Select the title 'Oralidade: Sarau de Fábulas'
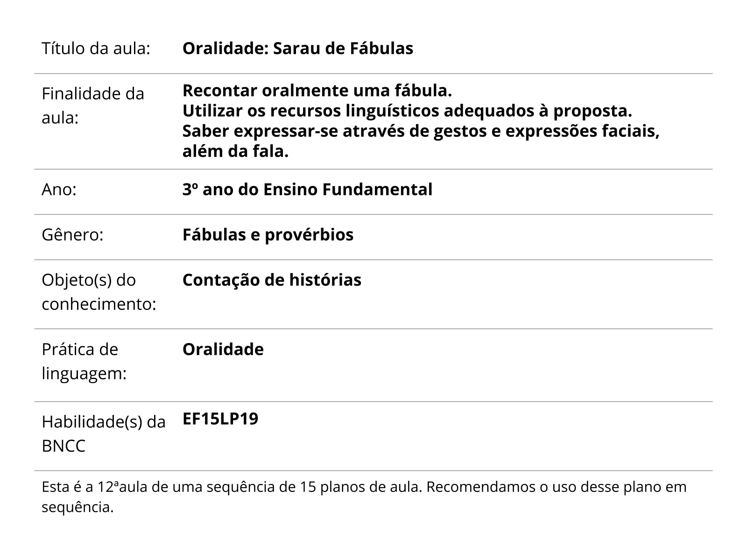 [297, 49]
